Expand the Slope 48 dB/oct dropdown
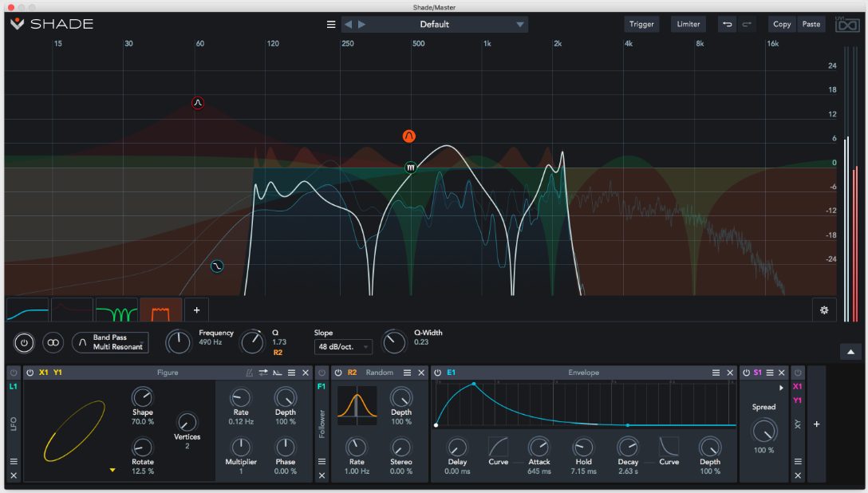This screenshot has width=868, height=493. pyautogui.click(x=344, y=347)
